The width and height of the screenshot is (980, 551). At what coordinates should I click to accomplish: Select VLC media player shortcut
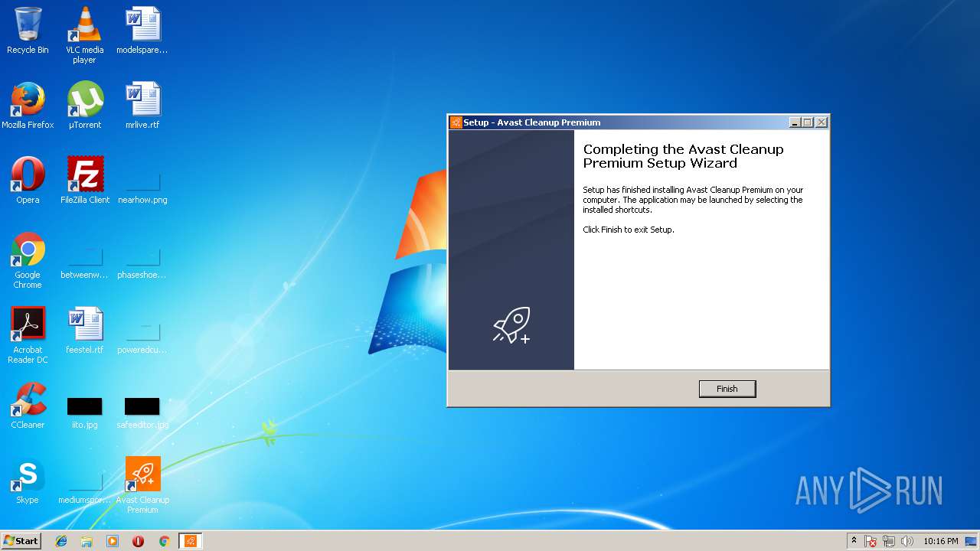point(85,34)
